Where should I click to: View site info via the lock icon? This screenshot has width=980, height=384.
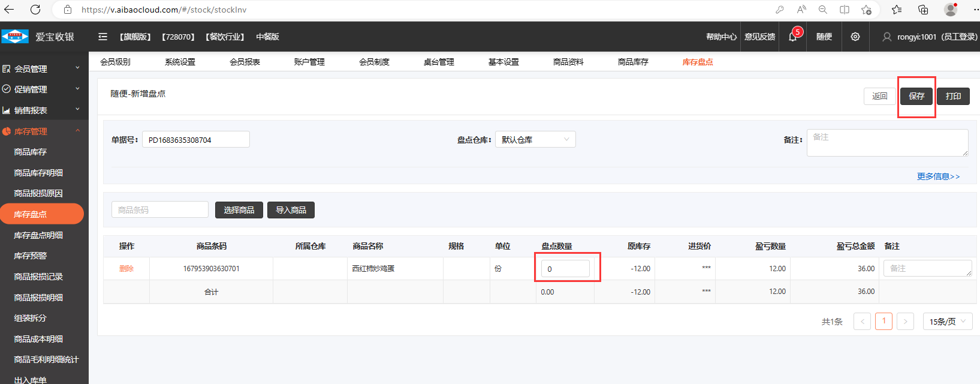pos(68,10)
